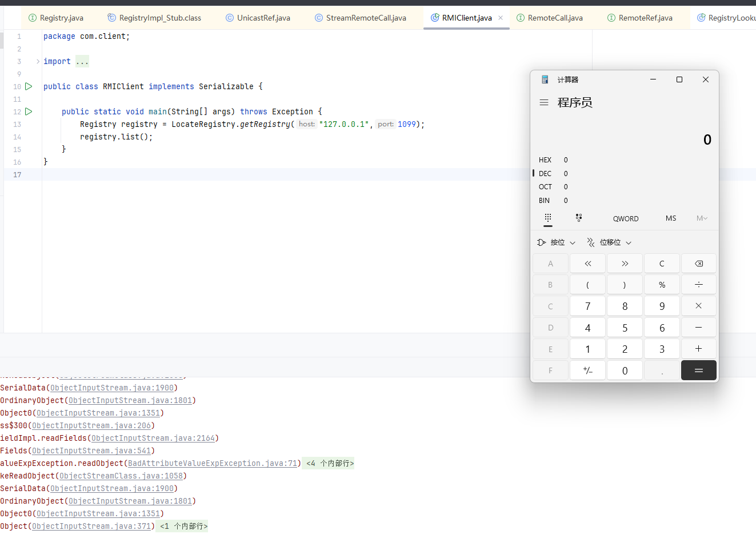
Task: Expand folded import ellipsis in code
Action: click(82, 61)
